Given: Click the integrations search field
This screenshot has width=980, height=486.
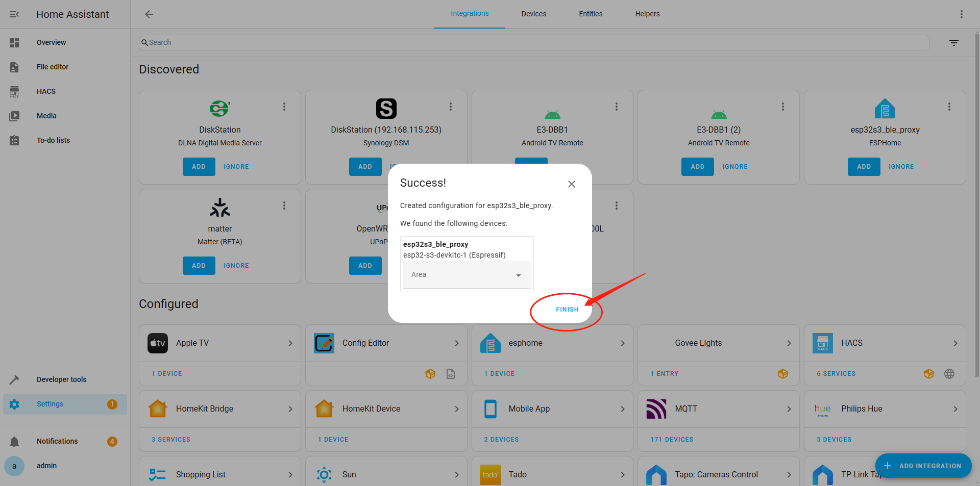Looking at the screenshot, I should pos(533,43).
